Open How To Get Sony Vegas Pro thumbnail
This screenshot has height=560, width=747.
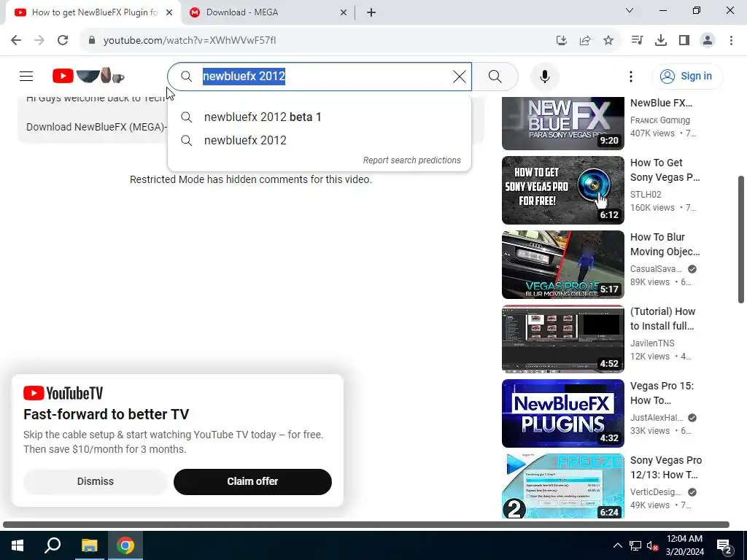pos(562,190)
